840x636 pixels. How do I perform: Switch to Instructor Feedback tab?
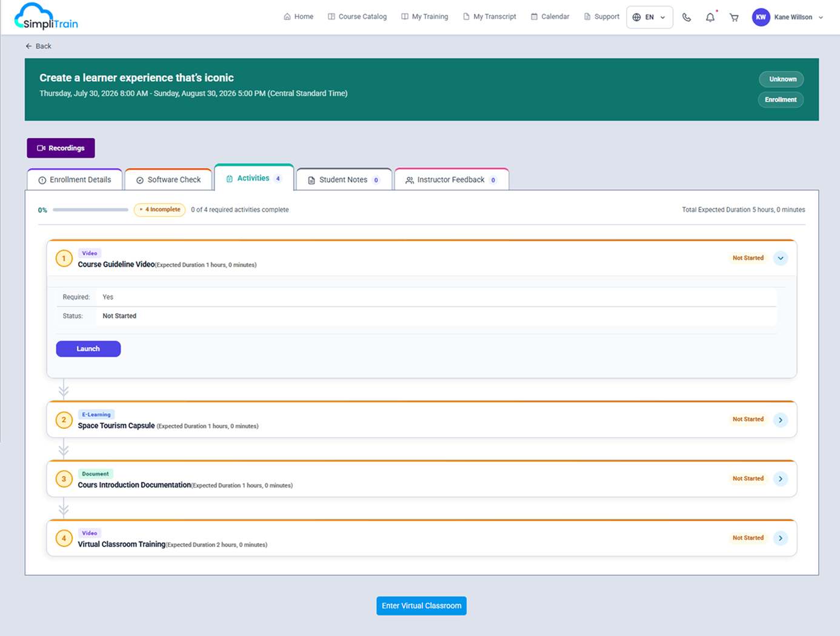pos(452,180)
